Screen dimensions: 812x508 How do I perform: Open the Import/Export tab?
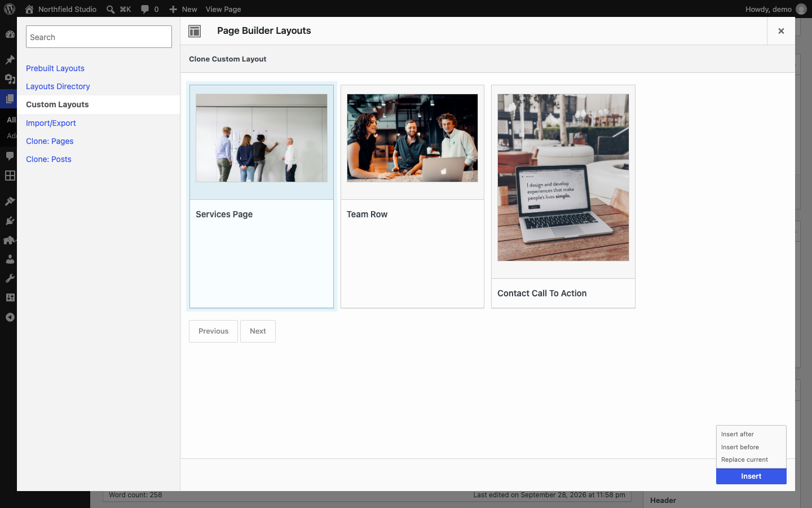coord(51,123)
